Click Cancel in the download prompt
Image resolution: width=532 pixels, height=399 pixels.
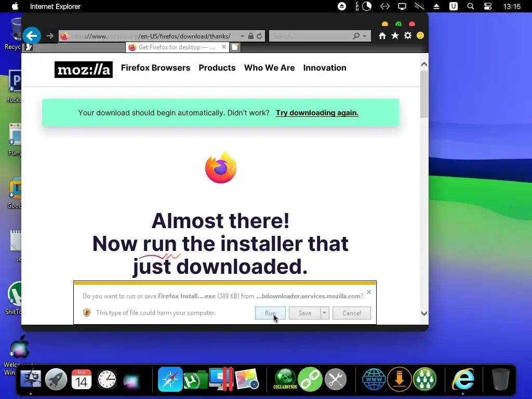point(352,313)
